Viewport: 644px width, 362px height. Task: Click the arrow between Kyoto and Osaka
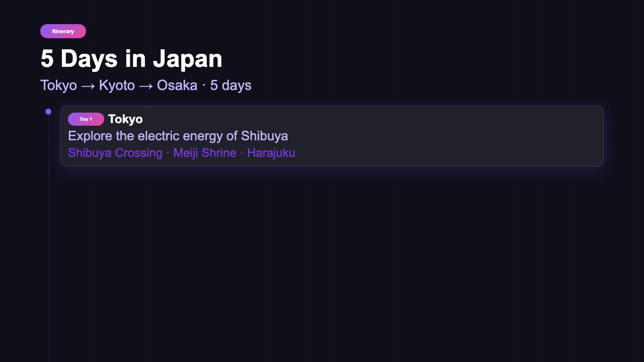point(146,86)
